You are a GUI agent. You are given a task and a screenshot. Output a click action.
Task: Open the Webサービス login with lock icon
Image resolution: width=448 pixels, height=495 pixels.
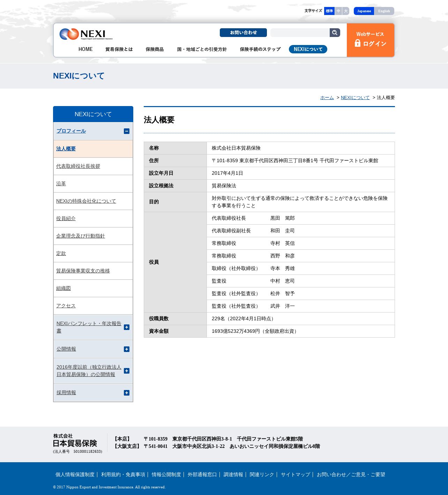click(371, 40)
